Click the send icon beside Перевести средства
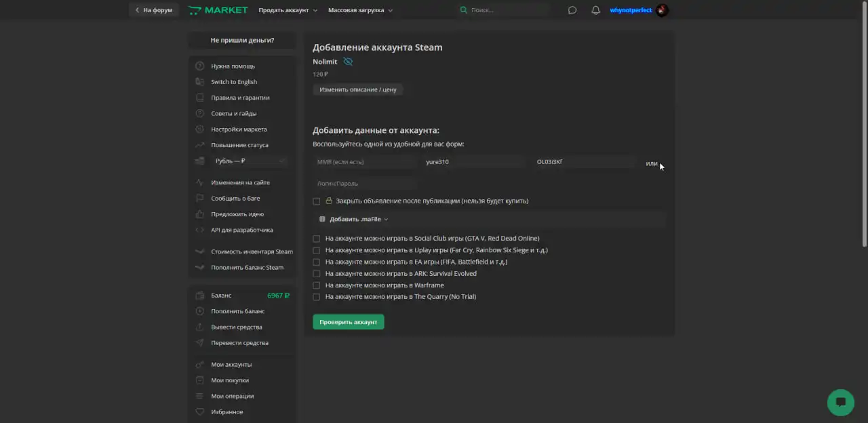 [199, 343]
